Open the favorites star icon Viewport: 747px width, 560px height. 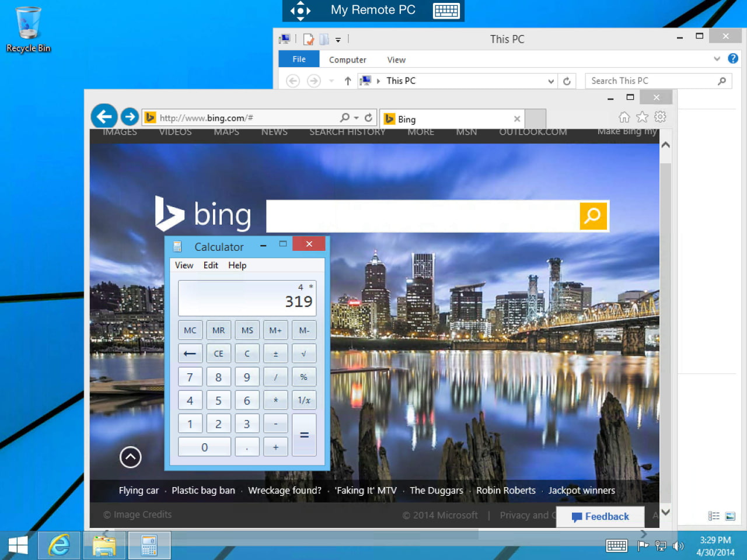point(642,117)
